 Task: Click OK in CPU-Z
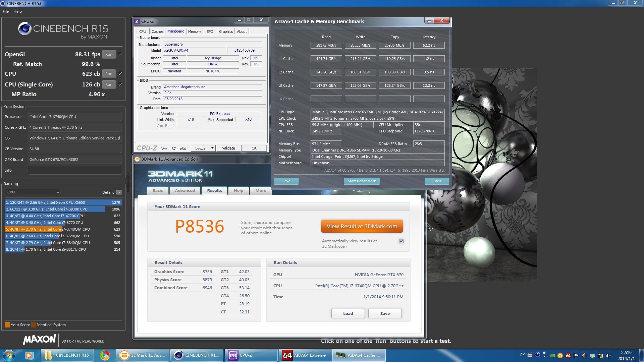[254, 148]
